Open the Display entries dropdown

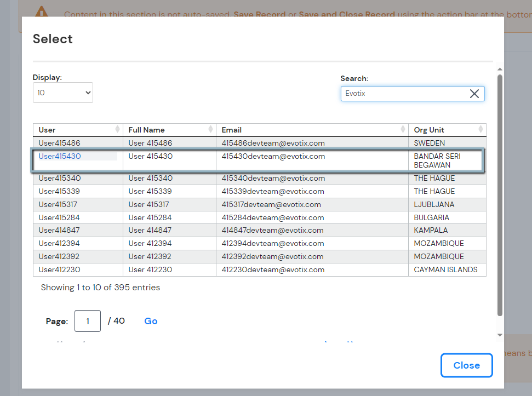tap(62, 93)
